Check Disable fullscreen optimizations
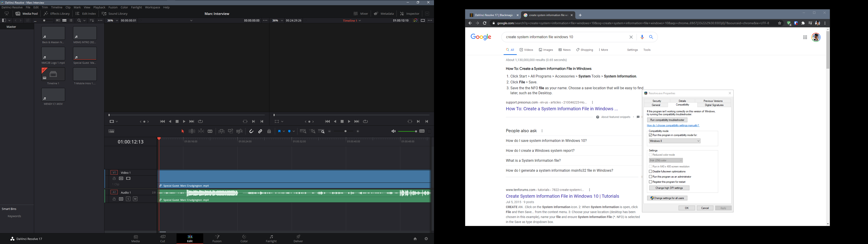 coord(650,171)
